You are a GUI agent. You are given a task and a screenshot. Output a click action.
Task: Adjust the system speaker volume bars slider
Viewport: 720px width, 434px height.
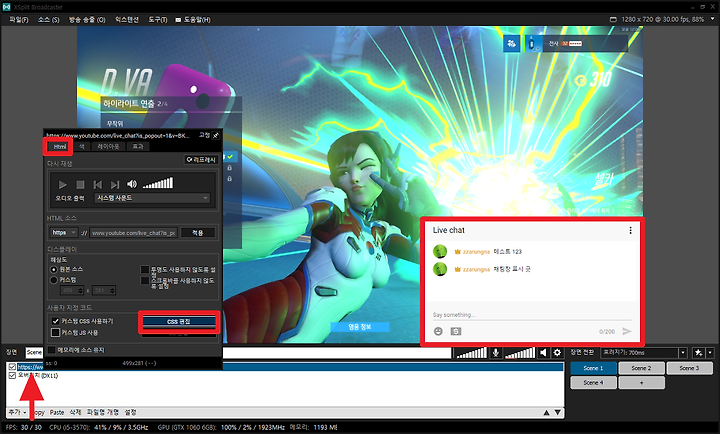click(520, 353)
